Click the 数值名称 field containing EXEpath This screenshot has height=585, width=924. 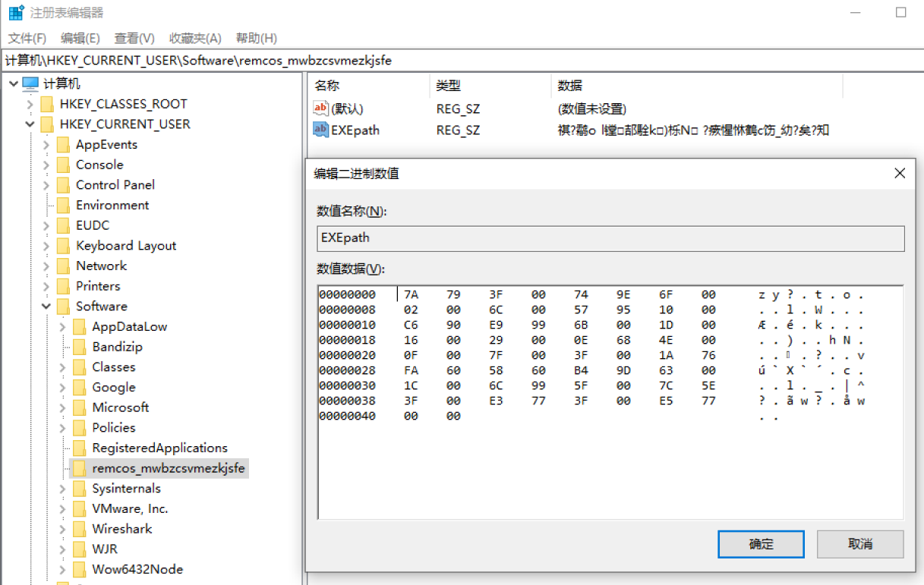tap(610, 237)
